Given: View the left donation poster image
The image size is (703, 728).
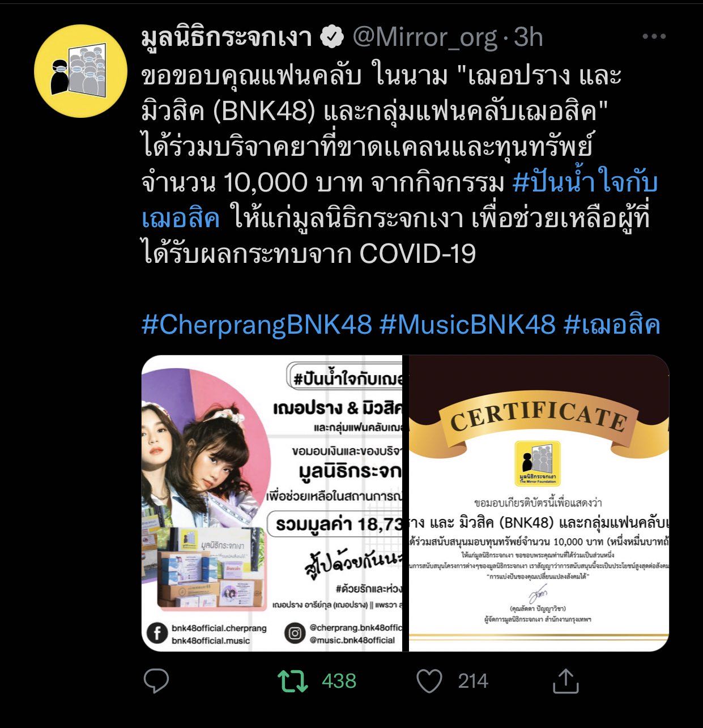Looking at the screenshot, I should (271, 503).
